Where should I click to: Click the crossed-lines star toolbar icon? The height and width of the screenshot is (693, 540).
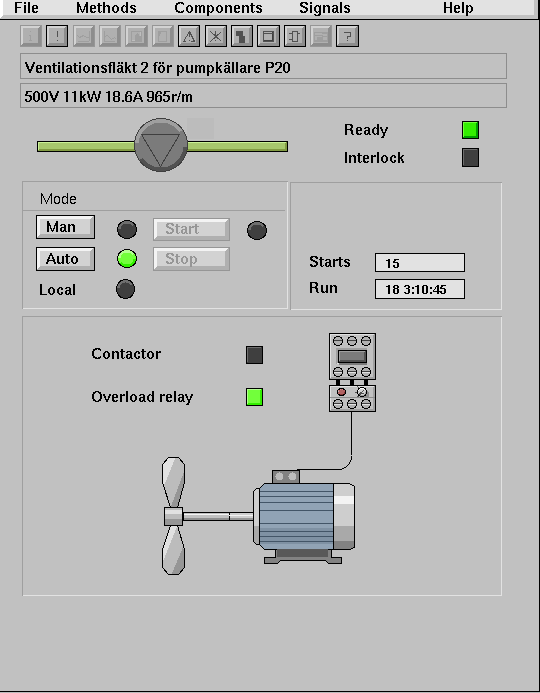pyautogui.click(x=216, y=36)
